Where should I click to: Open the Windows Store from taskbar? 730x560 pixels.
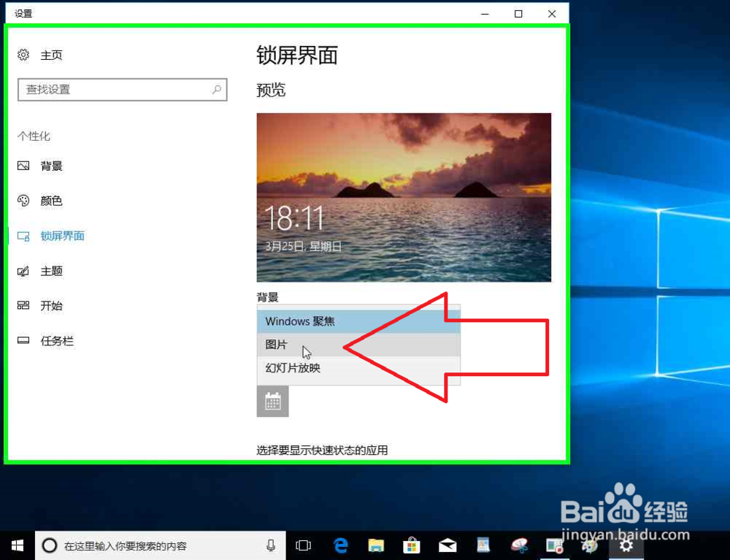(x=412, y=545)
